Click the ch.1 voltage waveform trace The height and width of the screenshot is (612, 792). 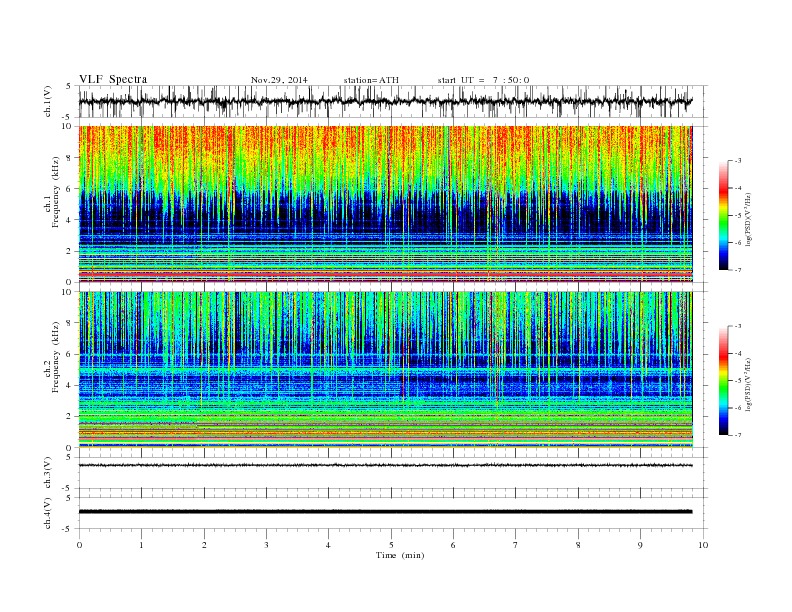pos(385,101)
